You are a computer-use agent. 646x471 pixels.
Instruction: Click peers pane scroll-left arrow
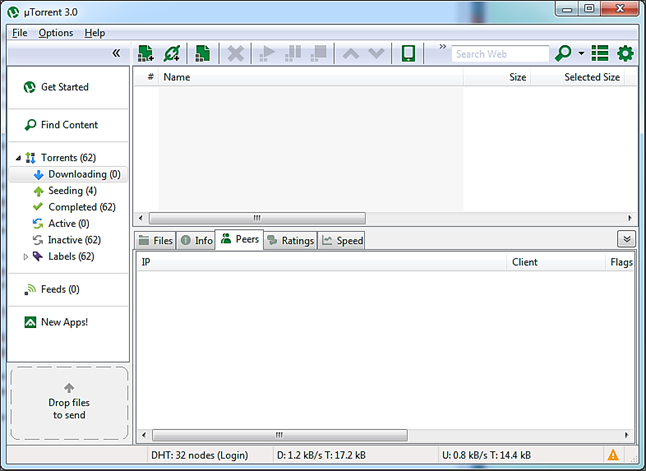(x=143, y=435)
